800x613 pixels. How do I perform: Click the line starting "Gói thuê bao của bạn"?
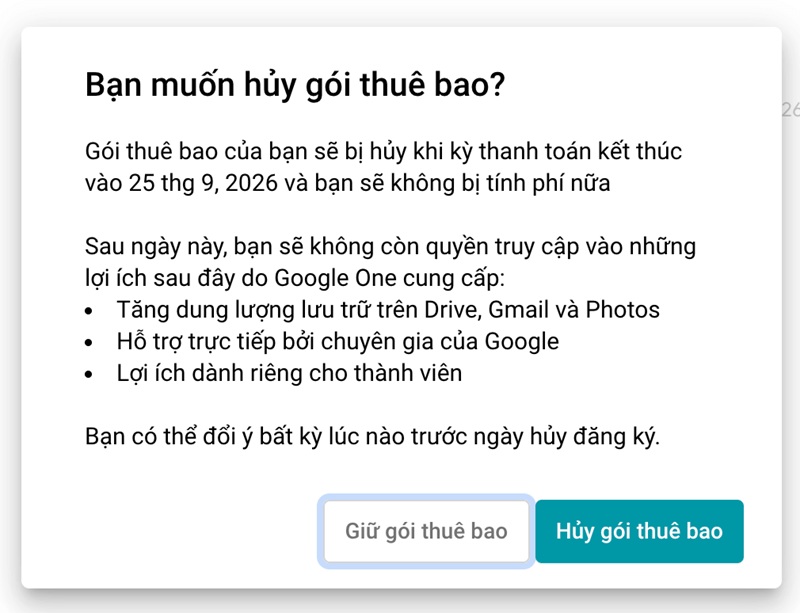[383, 152]
